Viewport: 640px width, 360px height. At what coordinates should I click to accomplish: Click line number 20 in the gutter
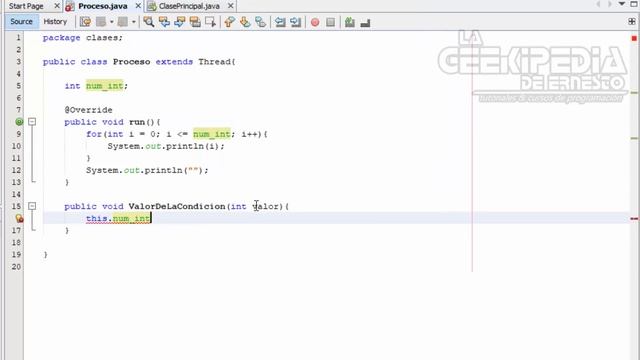pos(16,267)
